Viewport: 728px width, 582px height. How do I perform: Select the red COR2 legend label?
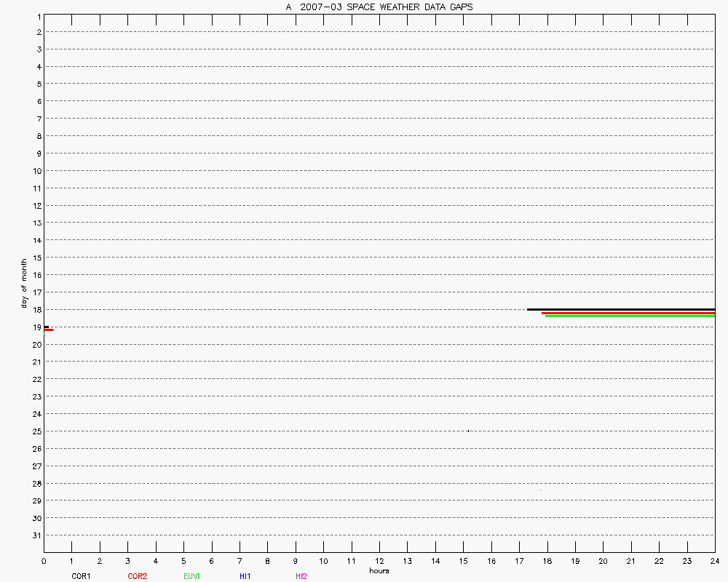137,576
